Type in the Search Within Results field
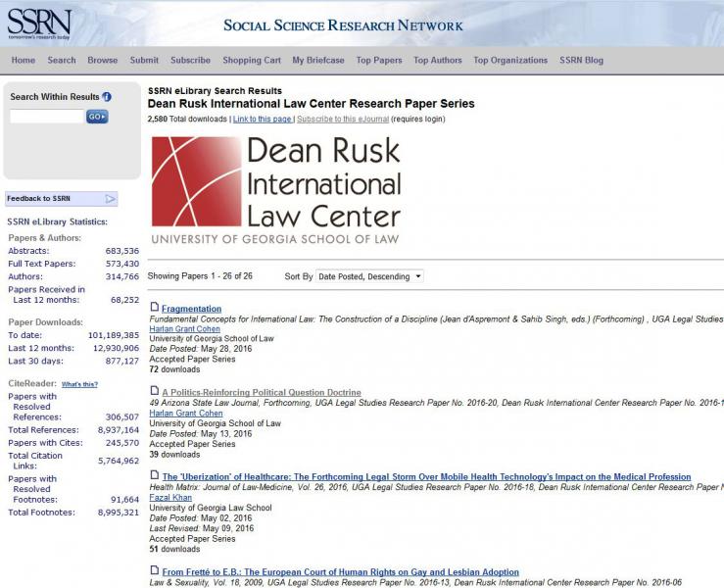724x588 pixels. pyautogui.click(x=46, y=117)
